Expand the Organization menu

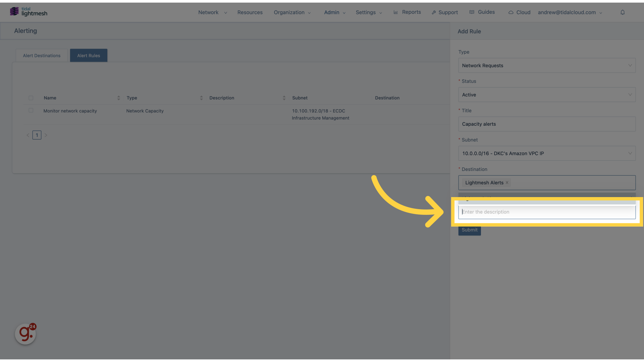tap(292, 12)
